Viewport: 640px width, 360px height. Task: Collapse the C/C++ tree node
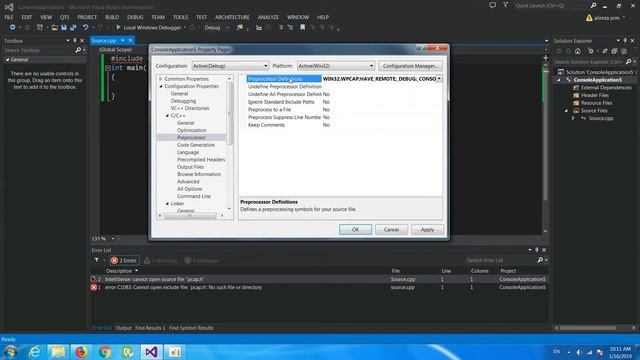pos(167,116)
